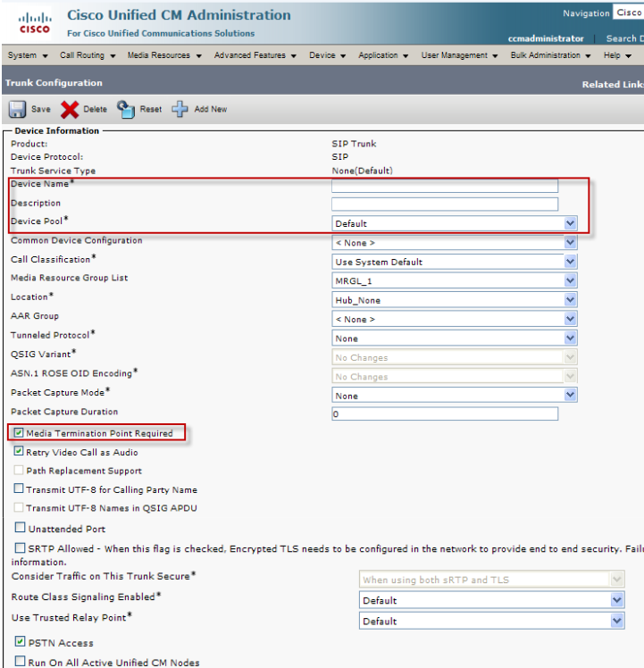644x668 pixels.
Task: Open the Packet Capture Mode dropdown
Action: coord(455,396)
